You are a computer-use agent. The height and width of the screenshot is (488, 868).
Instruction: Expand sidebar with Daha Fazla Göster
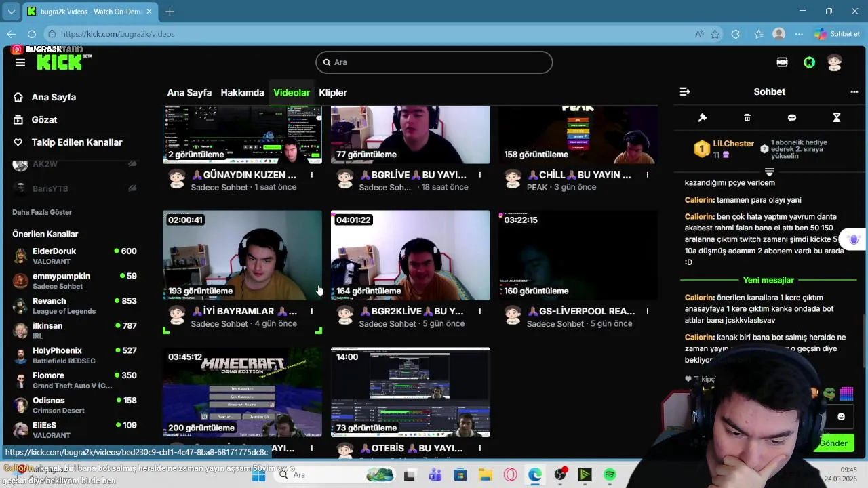42,212
